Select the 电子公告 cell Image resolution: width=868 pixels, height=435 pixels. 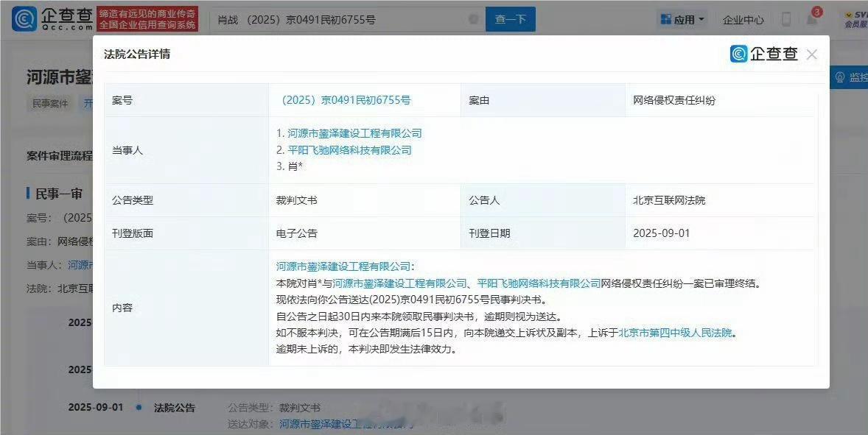(297, 233)
